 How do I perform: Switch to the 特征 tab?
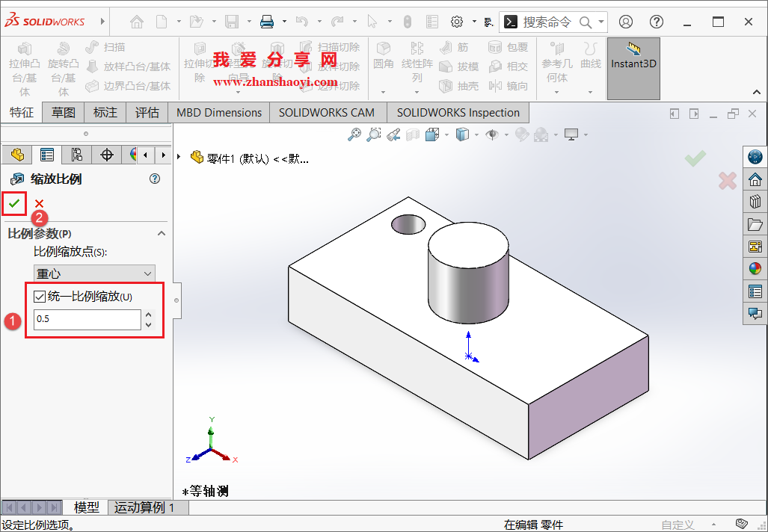[22, 113]
